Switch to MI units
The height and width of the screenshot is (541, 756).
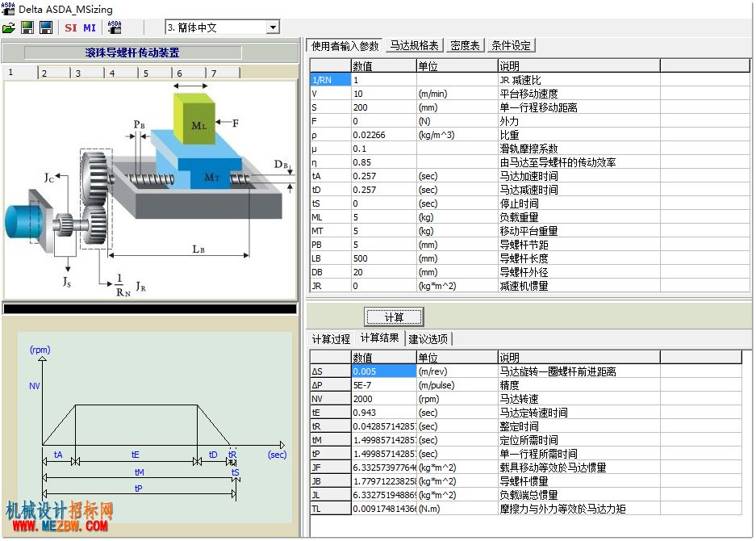click(90, 28)
